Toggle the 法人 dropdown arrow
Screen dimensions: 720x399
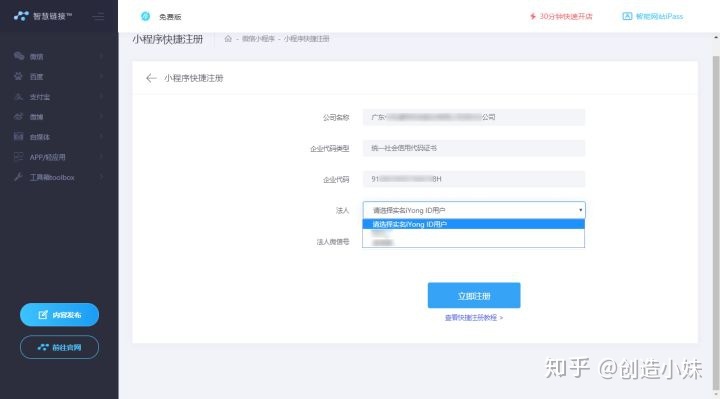tap(580, 210)
